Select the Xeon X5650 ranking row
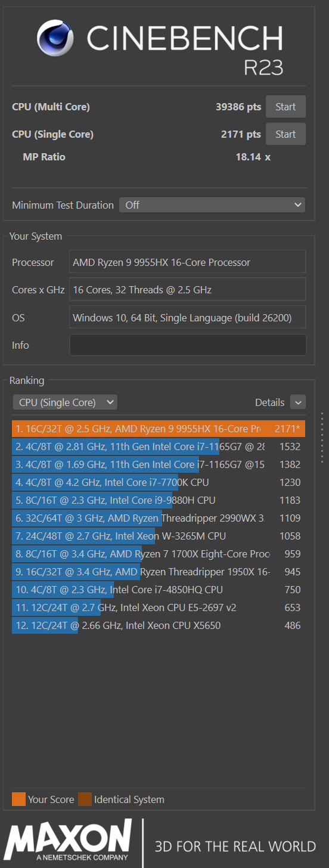 tap(159, 625)
